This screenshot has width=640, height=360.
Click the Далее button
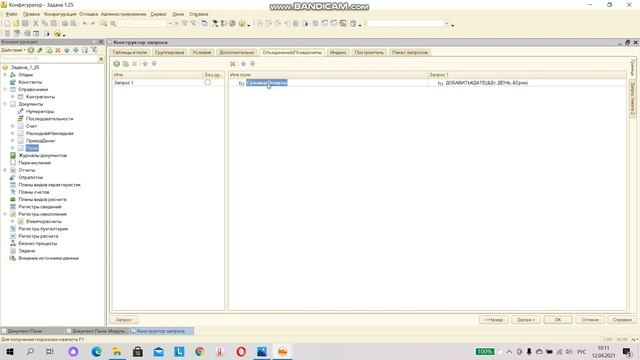click(x=526, y=320)
